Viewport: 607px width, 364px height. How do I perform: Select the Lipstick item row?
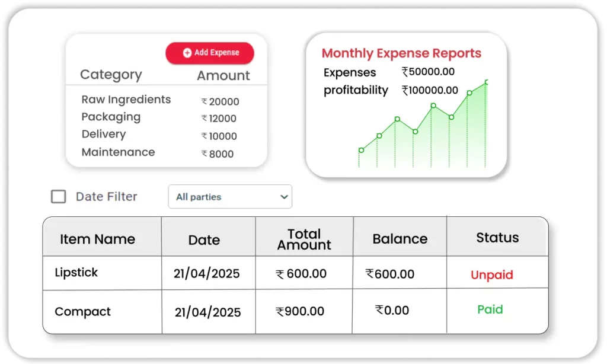click(76, 273)
